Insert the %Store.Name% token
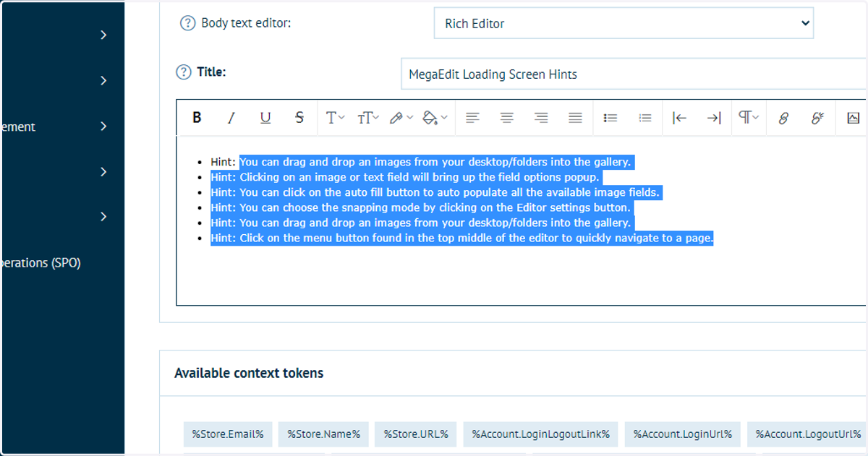The image size is (868, 456). 323,434
